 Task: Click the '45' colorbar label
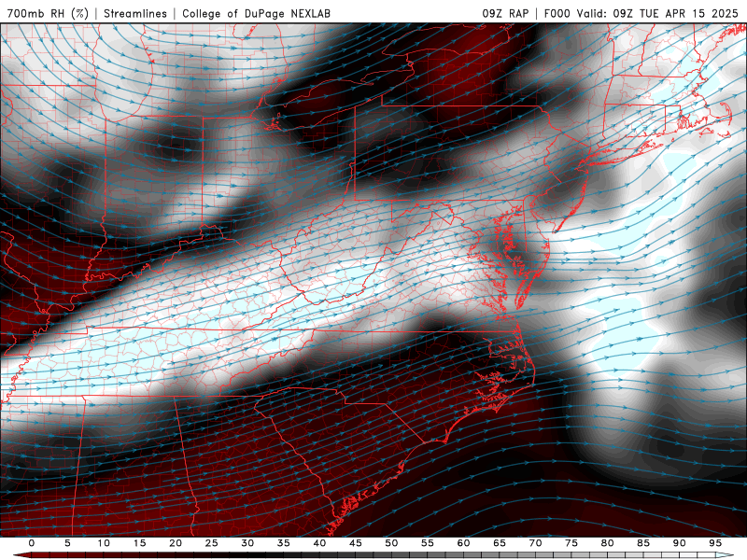pyautogui.click(x=356, y=543)
